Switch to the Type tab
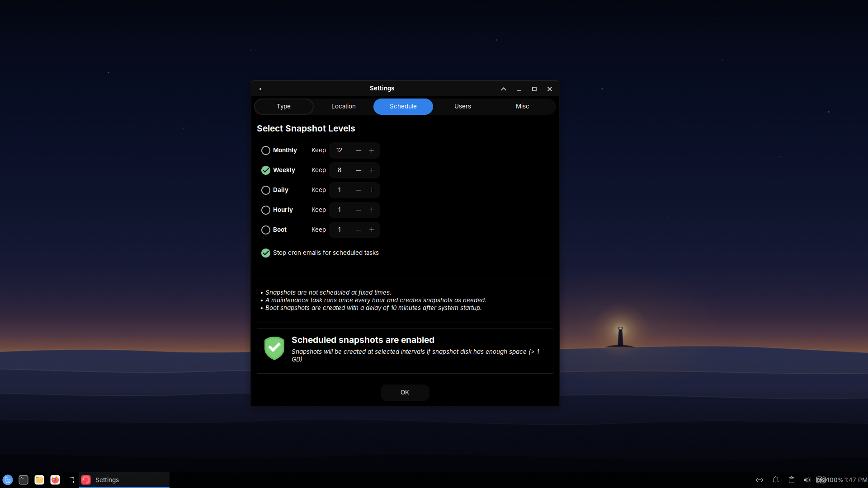868x488 pixels. point(284,107)
